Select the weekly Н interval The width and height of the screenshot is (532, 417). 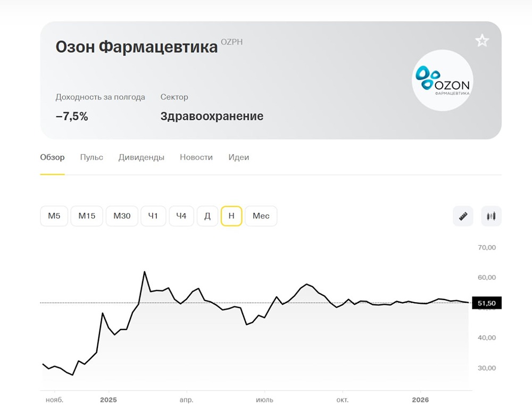(x=231, y=216)
